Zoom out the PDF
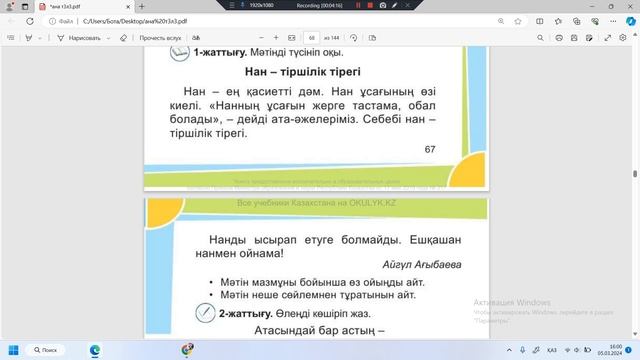Viewport: 640px width, 360px height. click(x=261, y=38)
